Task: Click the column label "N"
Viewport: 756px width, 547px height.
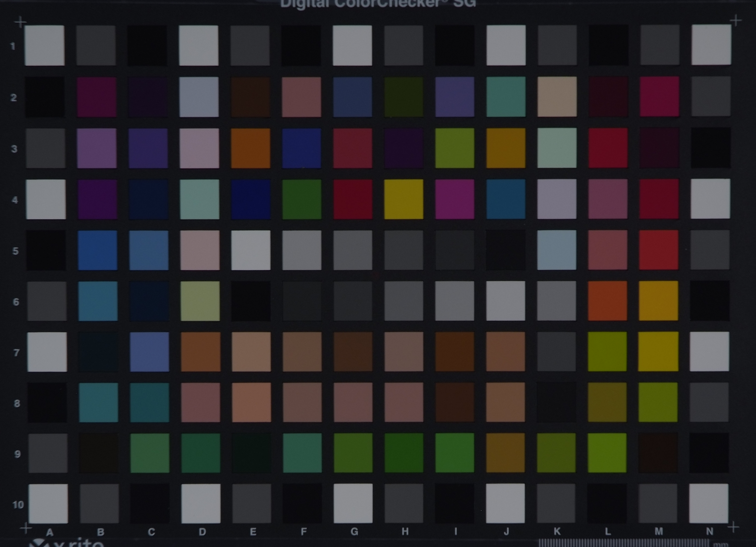Action: click(710, 531)
